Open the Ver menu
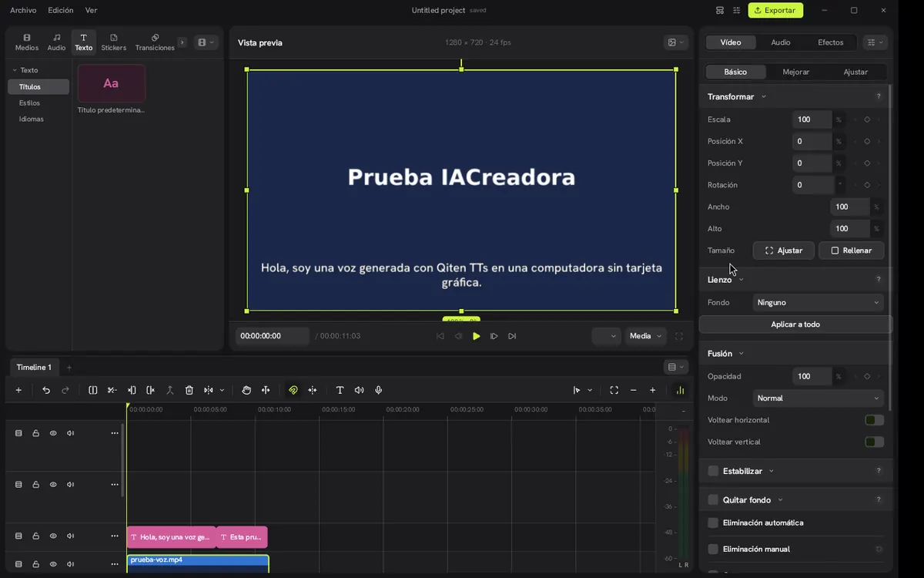The height and width of the screenshot is (578, 924). tap(91, 10)
